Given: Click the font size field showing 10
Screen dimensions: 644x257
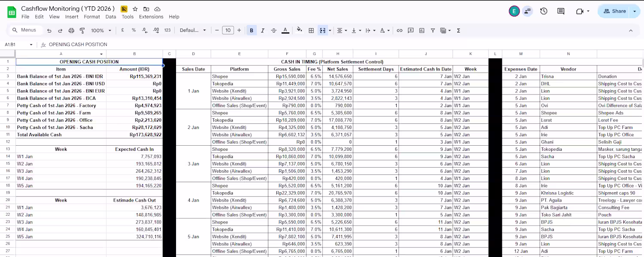Looking at the screenshot, I should tap(228, 31).
